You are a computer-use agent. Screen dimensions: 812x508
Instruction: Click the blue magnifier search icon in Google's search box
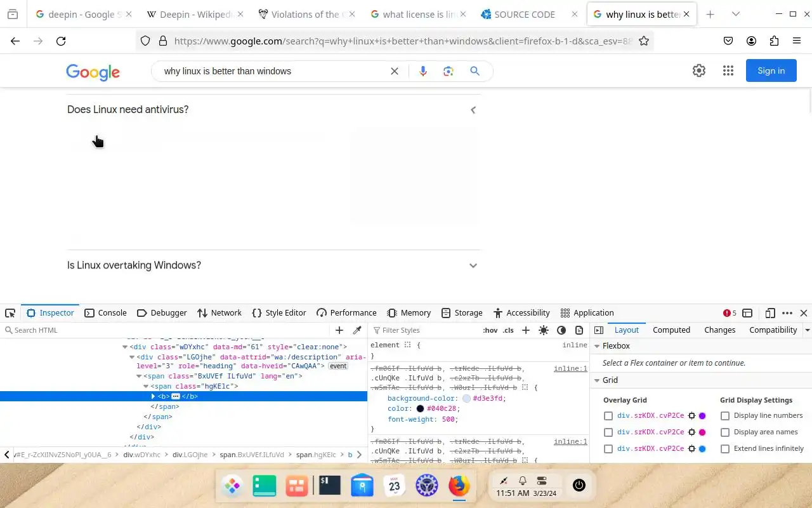tap(475, 71)
